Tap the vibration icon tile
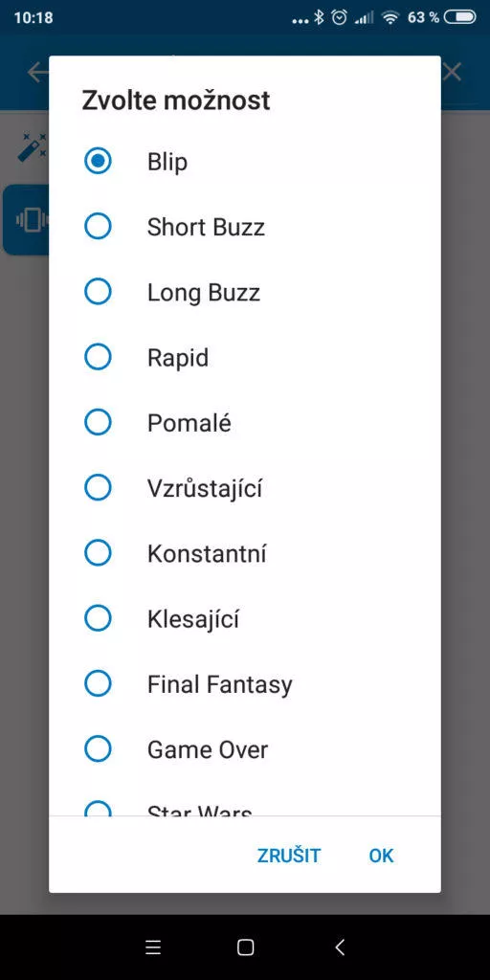 26,219
